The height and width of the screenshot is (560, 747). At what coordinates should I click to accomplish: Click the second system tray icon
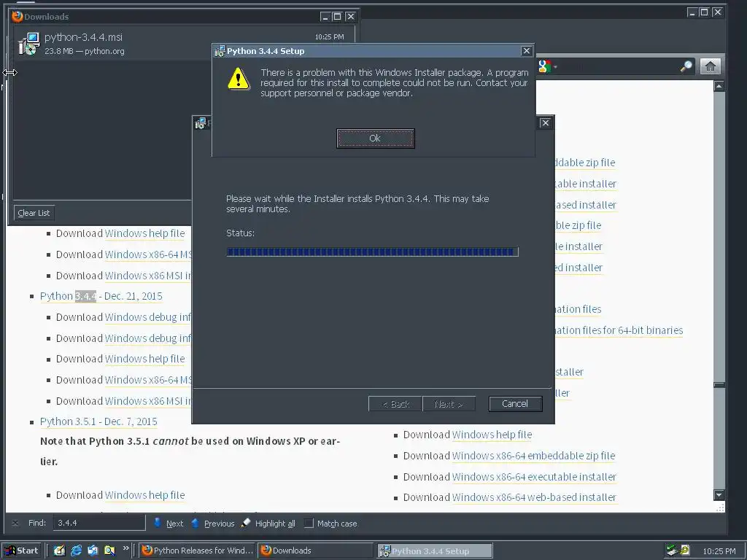(x=685, y=550)
